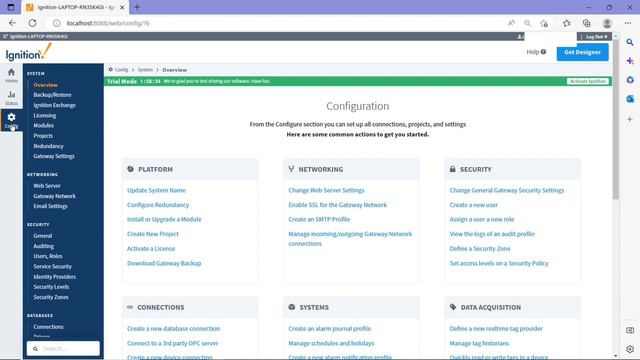The image size is (640, 360).
Task: Open Edge sidebar Copilot sparkle icon
Action: [x=630, y=61]
